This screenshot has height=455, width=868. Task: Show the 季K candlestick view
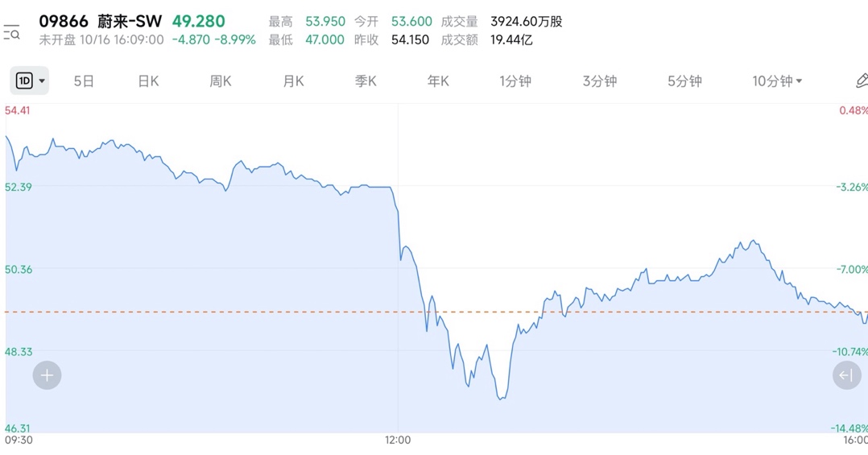[x=366, y=81]
